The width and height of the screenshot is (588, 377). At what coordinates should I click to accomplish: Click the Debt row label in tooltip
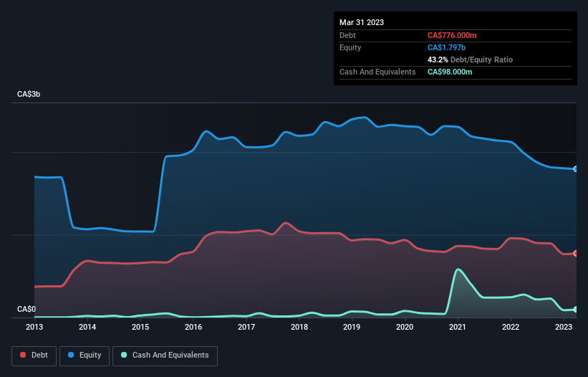[x=347, y=35]
